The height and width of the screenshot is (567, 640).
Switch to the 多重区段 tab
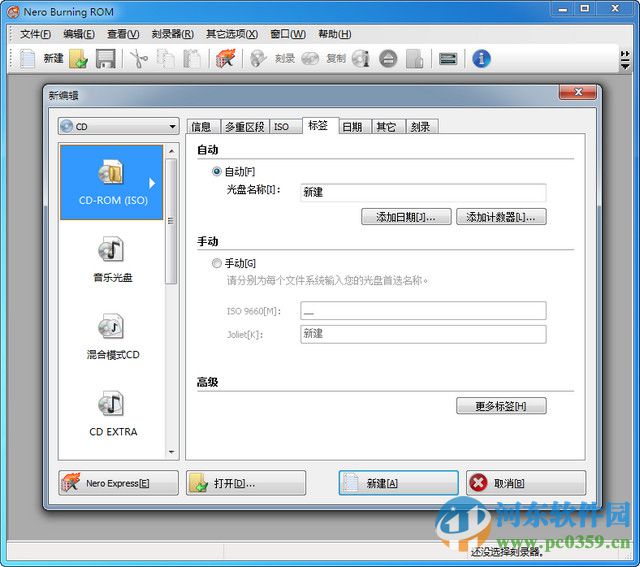click(245, 127)
